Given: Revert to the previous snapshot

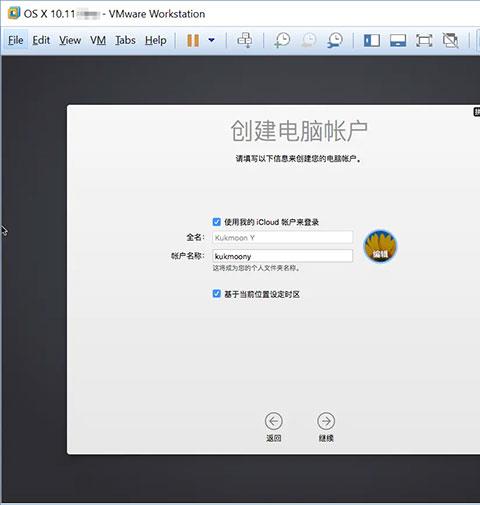Looking at the screenshot, I should pyautogui.click(x=309, y=40).
